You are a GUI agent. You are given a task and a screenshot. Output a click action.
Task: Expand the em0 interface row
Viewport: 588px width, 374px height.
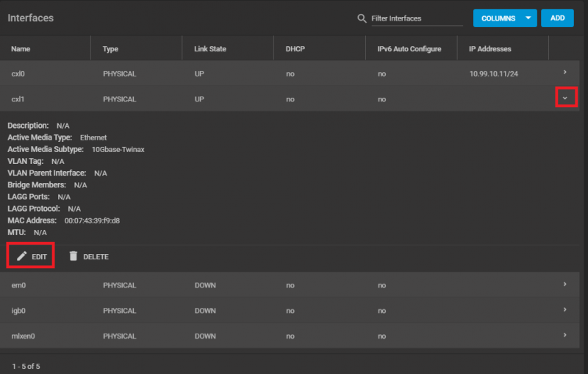click(564, 284)
